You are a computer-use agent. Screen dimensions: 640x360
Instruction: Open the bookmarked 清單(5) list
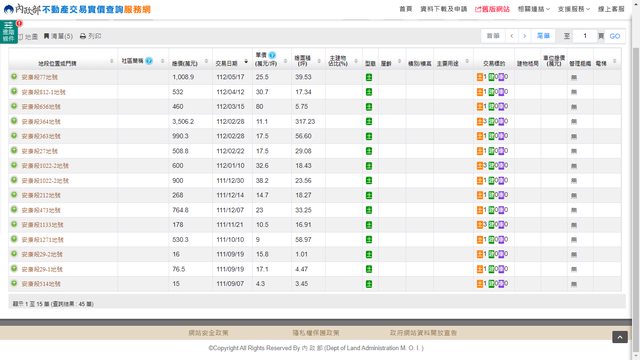[58, 36]
